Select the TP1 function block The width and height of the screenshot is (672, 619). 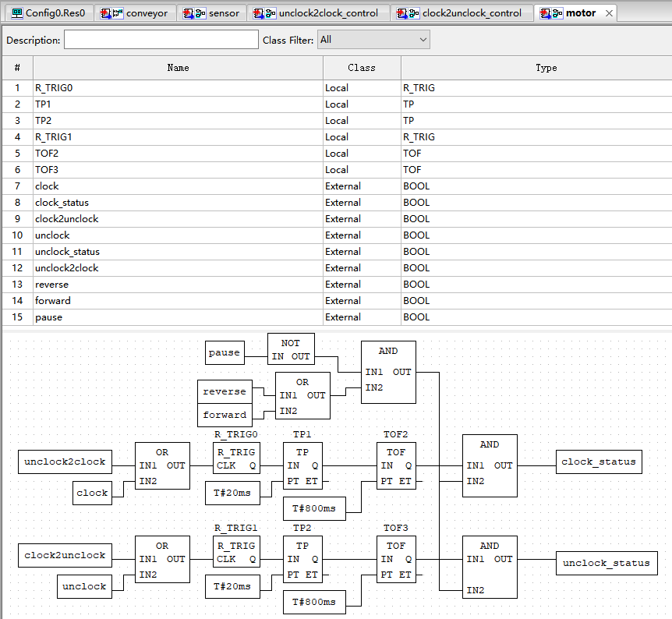tap(302, 465)
